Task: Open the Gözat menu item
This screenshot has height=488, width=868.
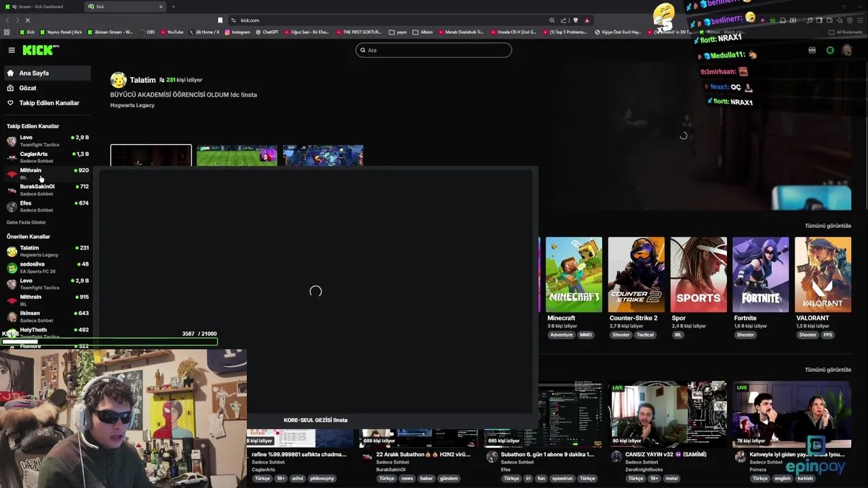Action: tap(47, 88)
